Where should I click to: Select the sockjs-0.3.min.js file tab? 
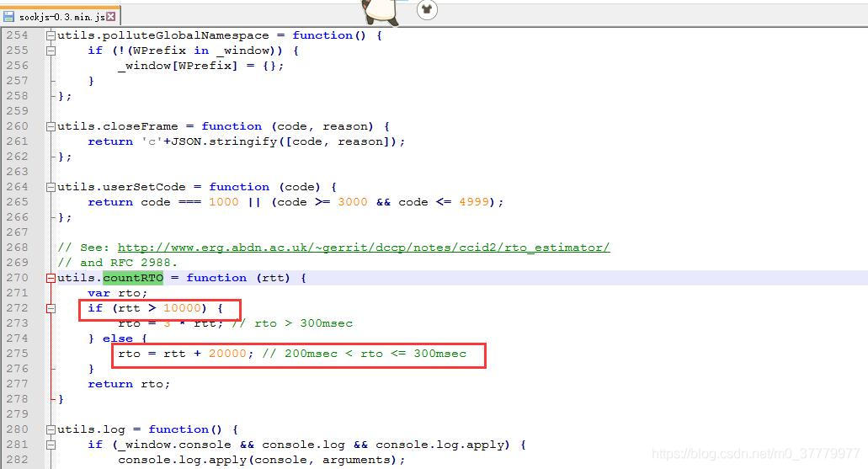coord(60,17)
